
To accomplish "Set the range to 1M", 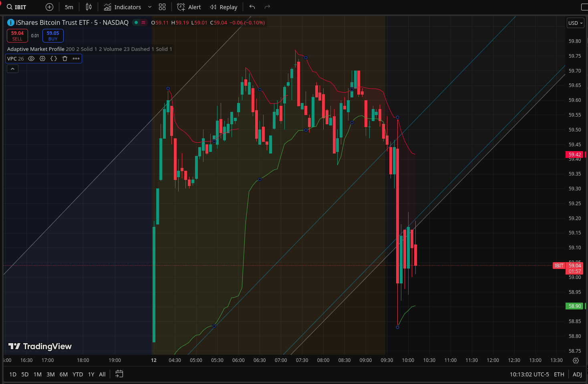I will 38,374.
